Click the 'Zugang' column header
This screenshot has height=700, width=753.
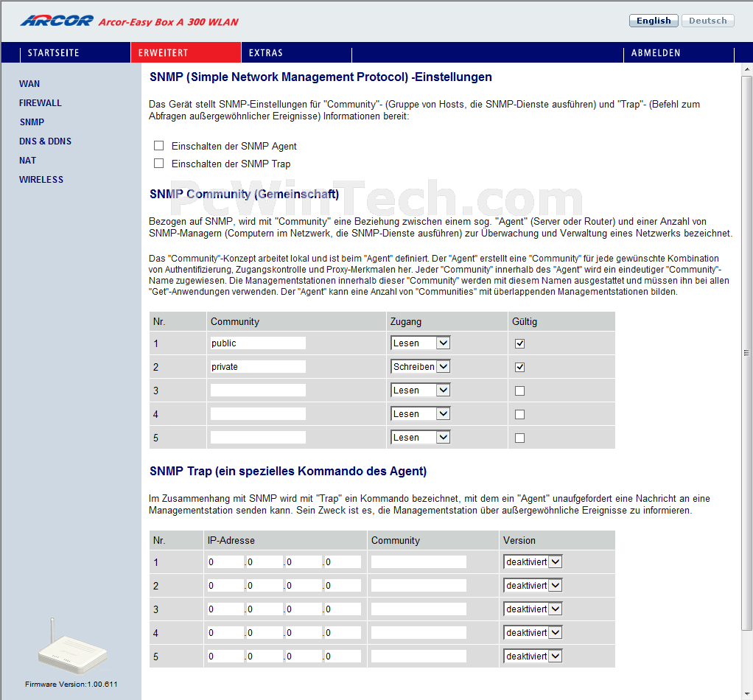[406, 322]
